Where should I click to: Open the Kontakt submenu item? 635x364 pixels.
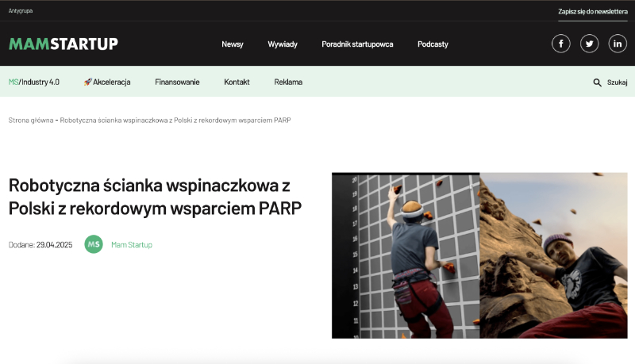(x=237, y=82)
